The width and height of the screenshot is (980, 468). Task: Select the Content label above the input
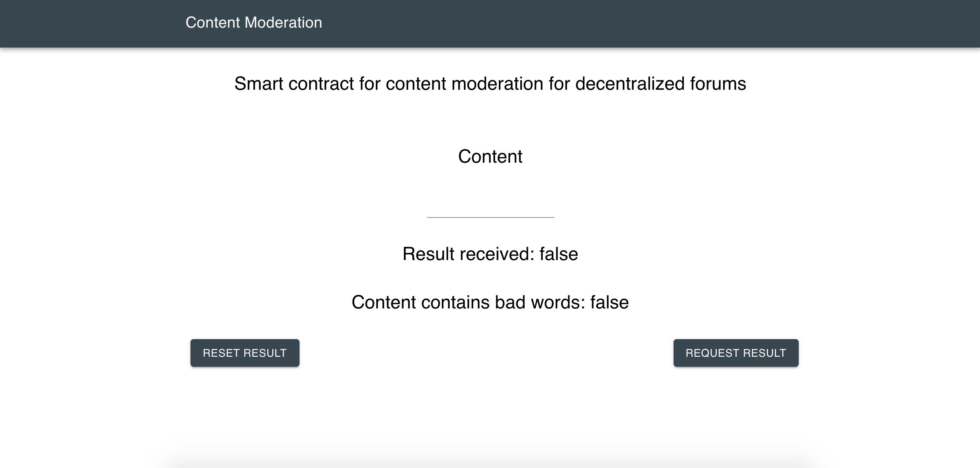[490, 157]
